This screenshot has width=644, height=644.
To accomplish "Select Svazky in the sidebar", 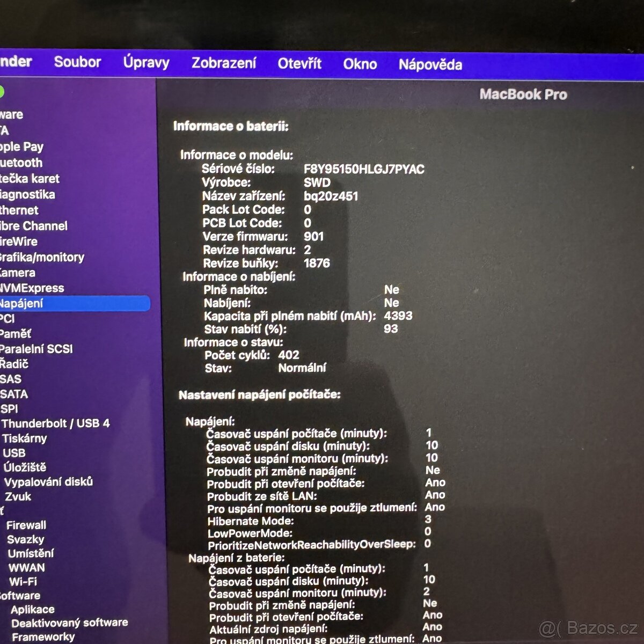I will [x=26, y=539].
